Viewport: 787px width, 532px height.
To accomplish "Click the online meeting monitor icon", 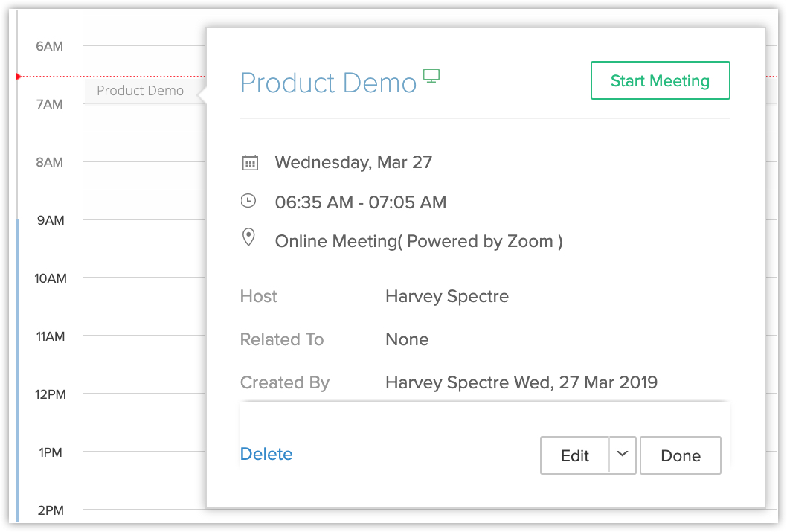I will (x=431, y=75).
